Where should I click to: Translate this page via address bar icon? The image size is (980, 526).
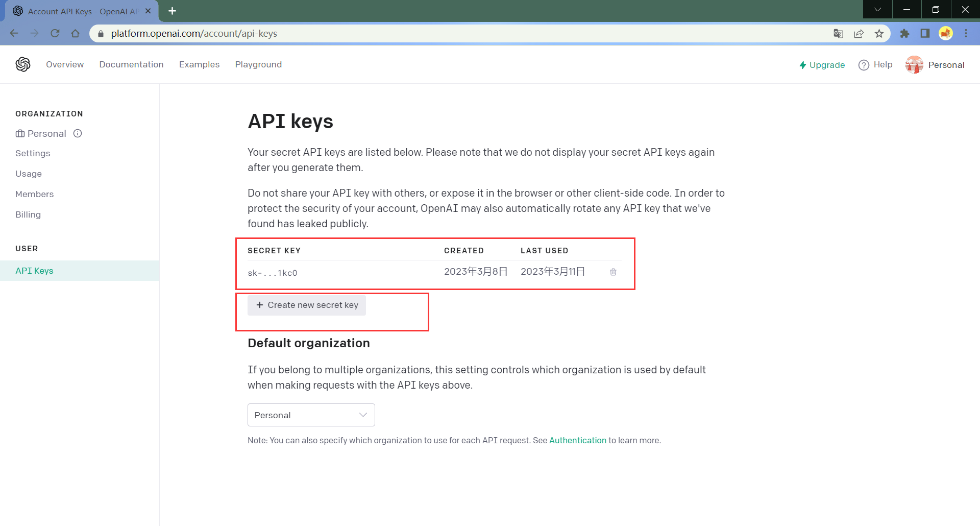pyautogui.click(x=838, y=34)
